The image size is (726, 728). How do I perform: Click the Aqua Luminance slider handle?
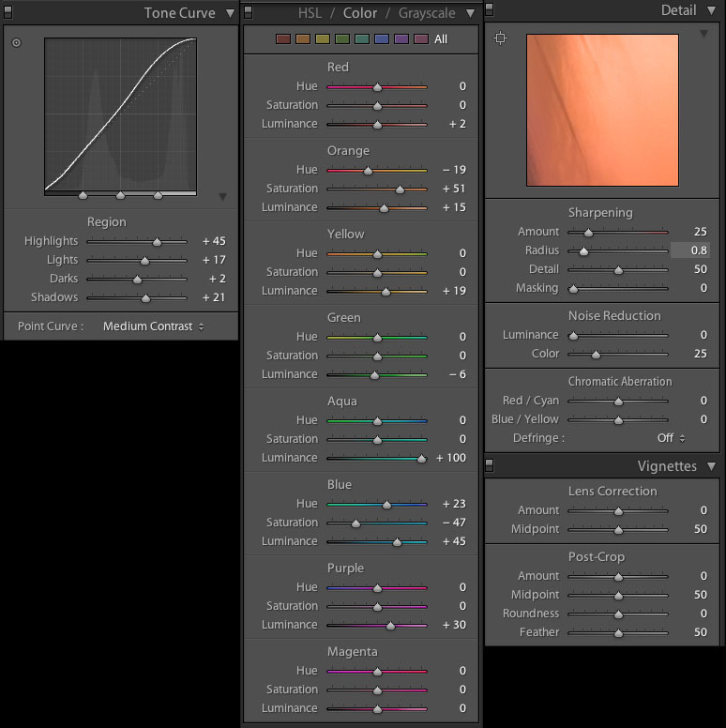coord(421,459)
